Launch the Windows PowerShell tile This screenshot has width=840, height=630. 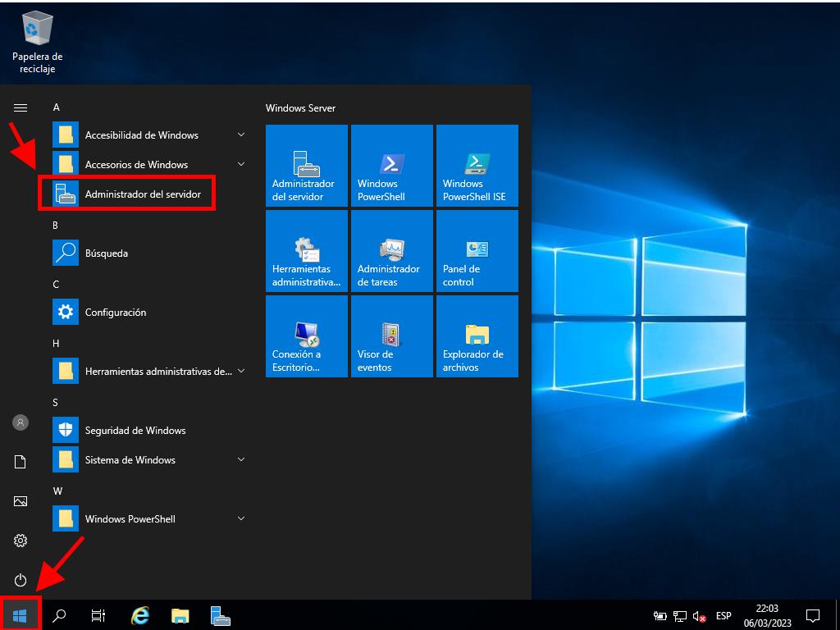tap(391, 166)
